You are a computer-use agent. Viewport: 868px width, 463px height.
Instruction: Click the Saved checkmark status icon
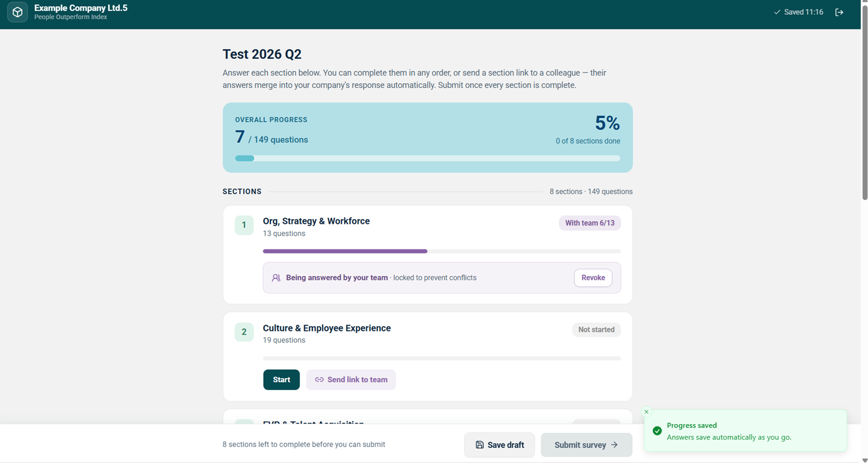coord(777,12)
